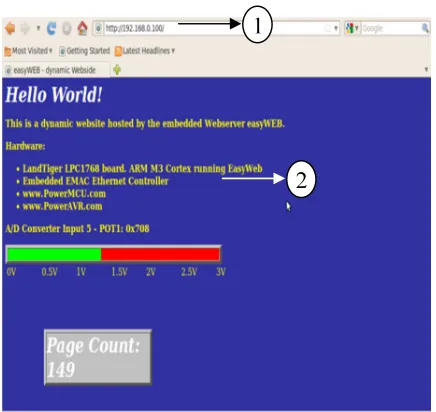436x412 pixels.
Task: Click the 2V scale label
Action: click(151, 272)
